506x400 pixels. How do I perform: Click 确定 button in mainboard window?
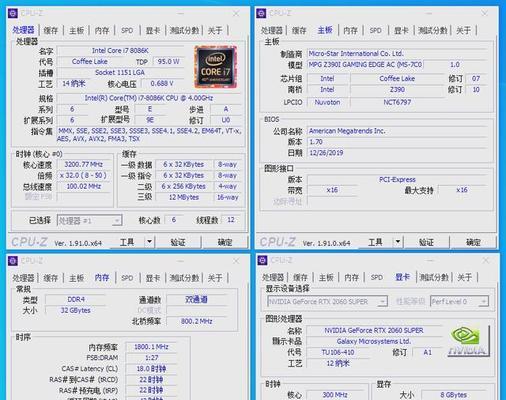pos(473,242)
